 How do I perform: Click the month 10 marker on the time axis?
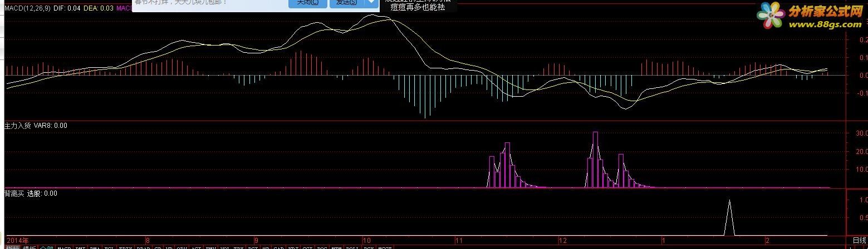(x=366, y=241)
